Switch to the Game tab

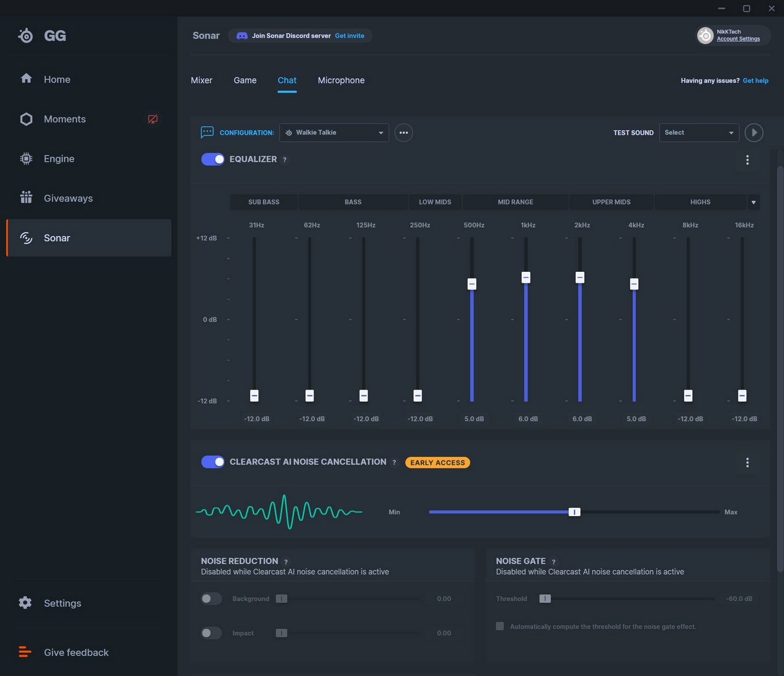tap(245, 80)
